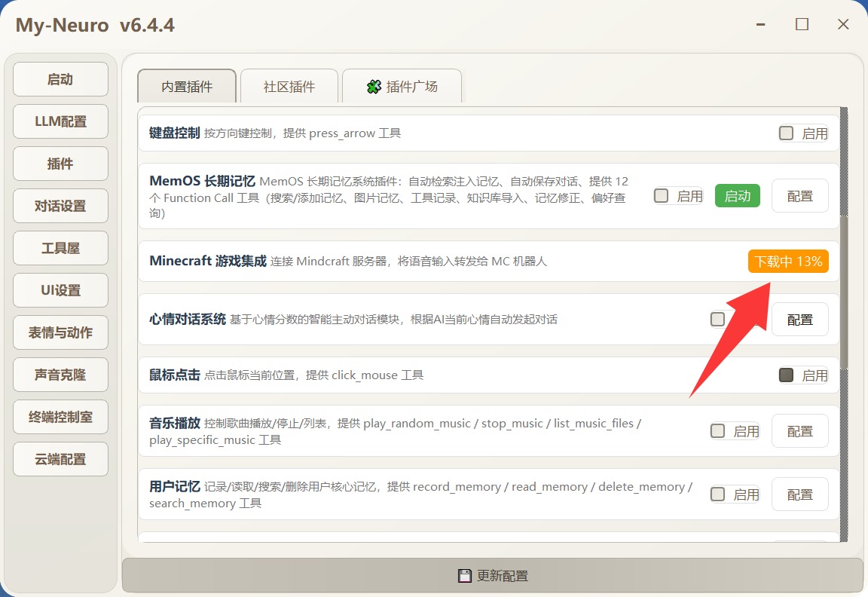Navigate to 表情与动作 settings
This screenshot has height=597, width=868.
pyautogui.click(x=61, y=332)
